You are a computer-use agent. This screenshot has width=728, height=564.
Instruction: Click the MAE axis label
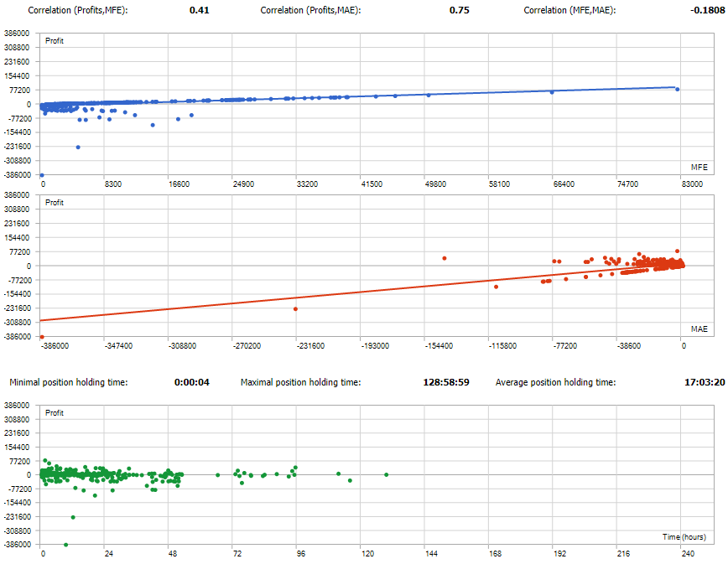pos(700,329)
